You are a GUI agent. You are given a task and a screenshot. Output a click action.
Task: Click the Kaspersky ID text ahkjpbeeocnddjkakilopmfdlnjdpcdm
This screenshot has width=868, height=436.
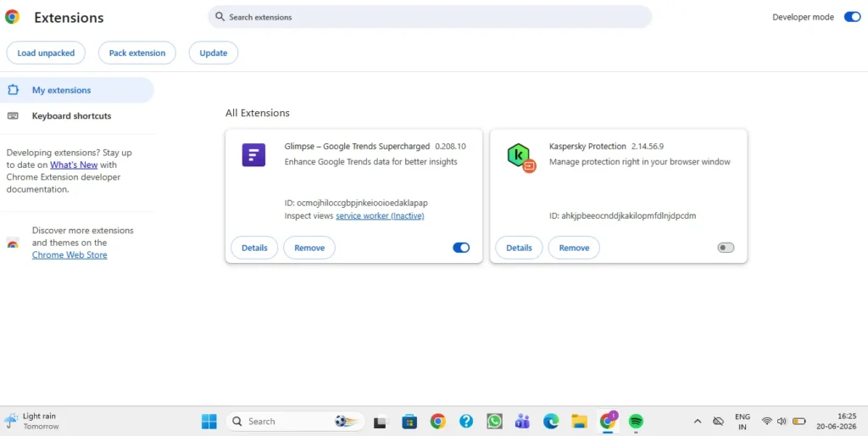coord(628,215)
